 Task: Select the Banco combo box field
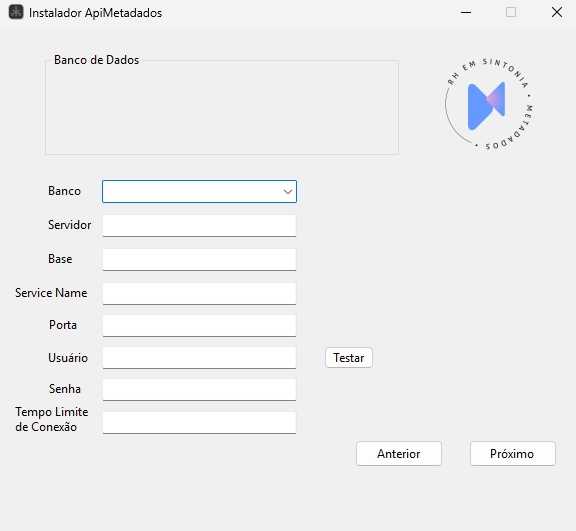(199, 191)
